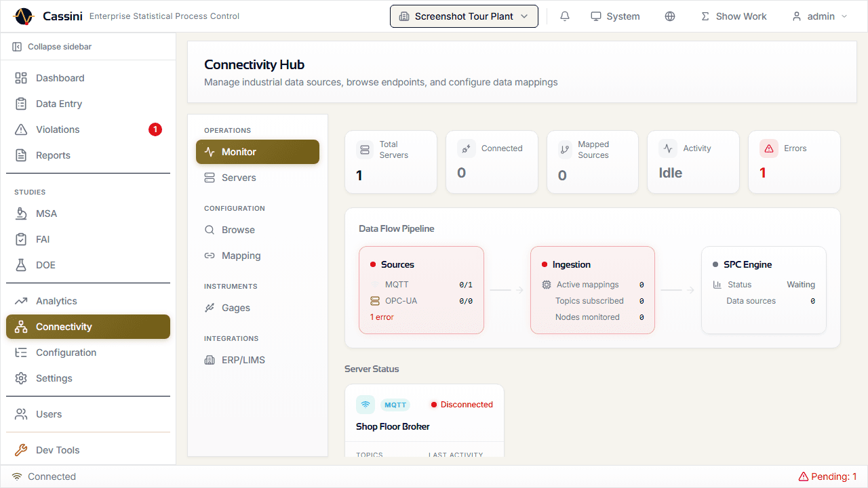Click the Mapping link icon under Configuration
Viewport: 868px width, 488px height.
pyautogui.click(x=210, y=256)
